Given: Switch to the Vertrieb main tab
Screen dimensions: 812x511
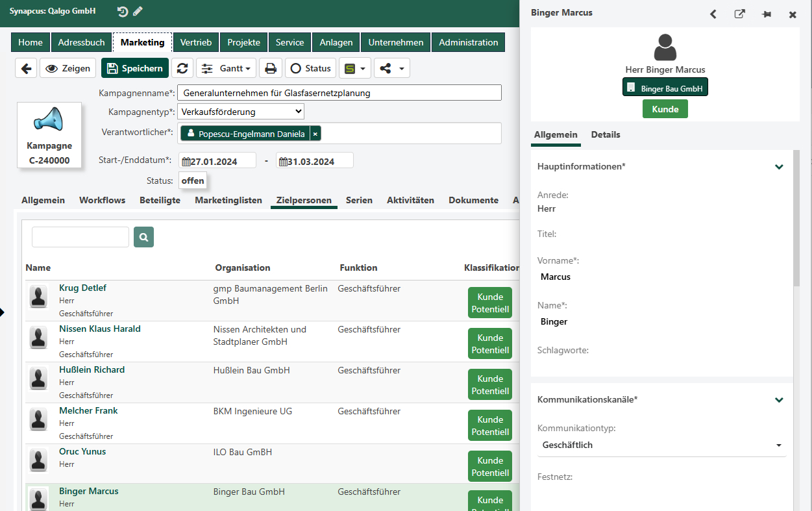Looking at the screenshot, I should pos(196,42).
